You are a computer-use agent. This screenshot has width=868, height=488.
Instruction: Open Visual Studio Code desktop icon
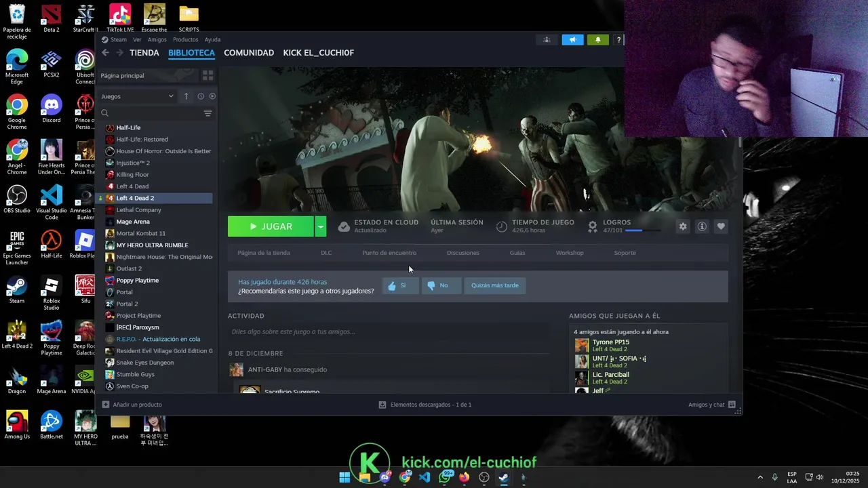tap(51, 202)
